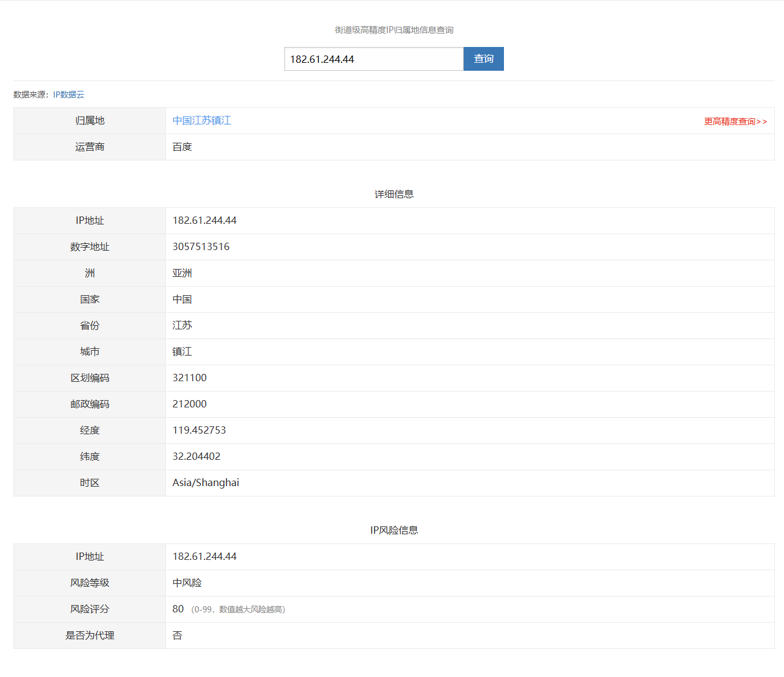Click the 中国江苏镇江 location link
784x677 pixels.
201,120
